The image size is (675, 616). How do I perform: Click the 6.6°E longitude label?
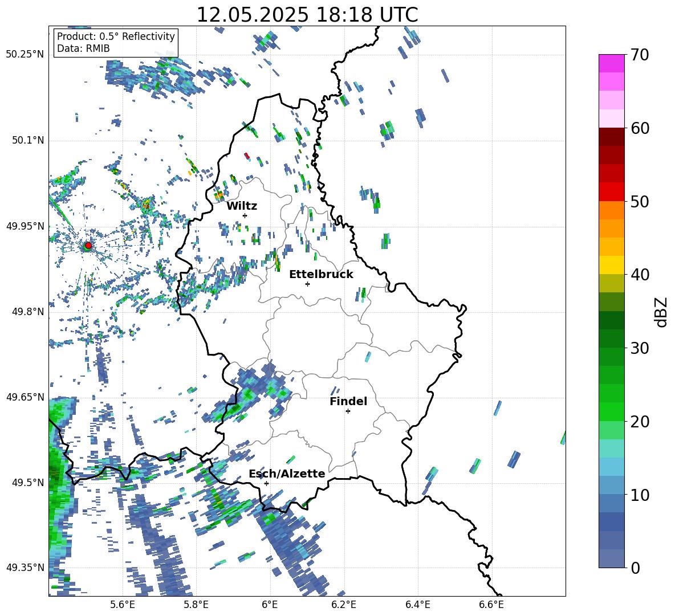point(491,605)
